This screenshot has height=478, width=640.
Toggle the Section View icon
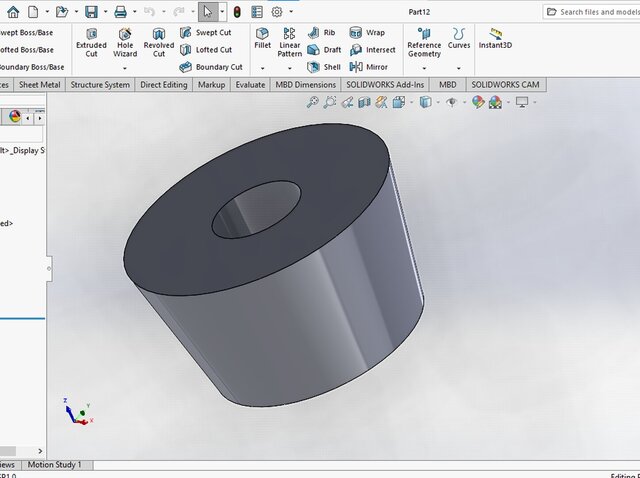point(364,102)
